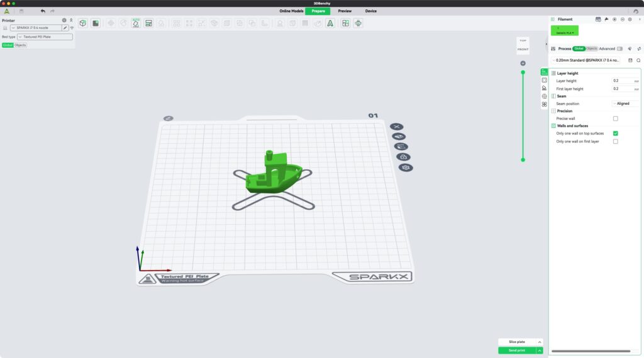Click the plate lock icon
The image size is (644, 358).
(x=402, y=156)
